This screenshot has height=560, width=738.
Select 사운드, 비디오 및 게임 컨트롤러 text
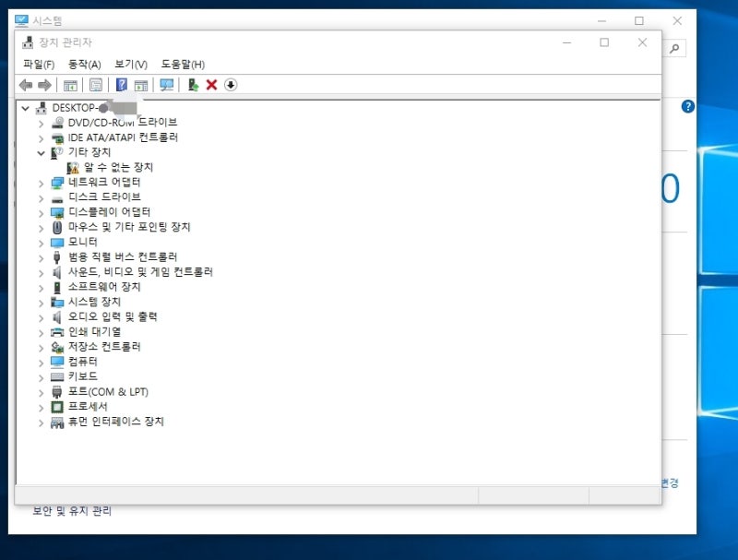click(x=140, y=272)
